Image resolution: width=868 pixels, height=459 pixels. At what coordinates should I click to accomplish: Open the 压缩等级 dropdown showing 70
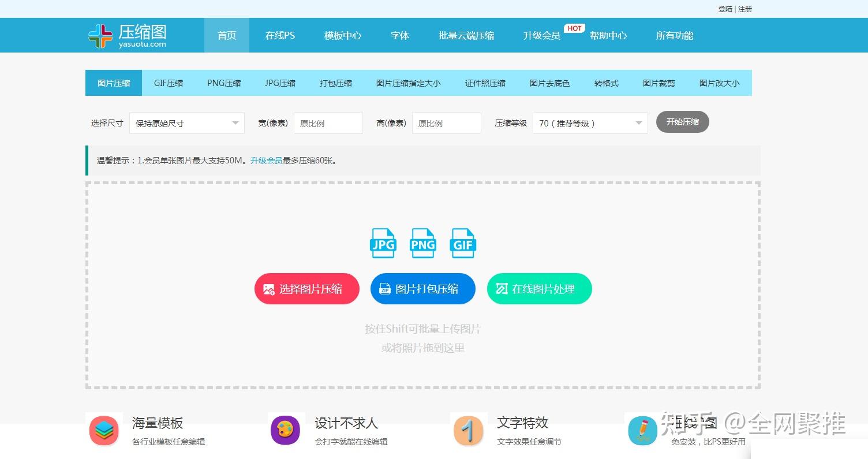click(590, 123)
